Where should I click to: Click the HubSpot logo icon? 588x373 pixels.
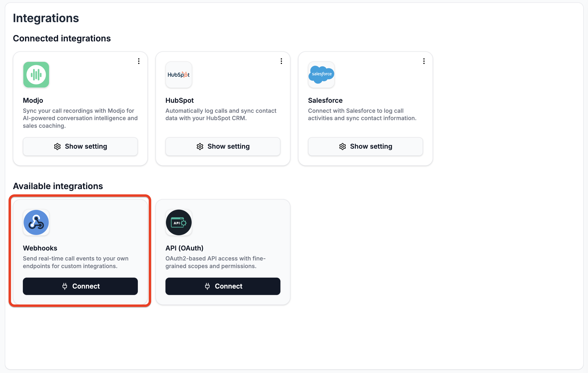click(x=179, y=75)
